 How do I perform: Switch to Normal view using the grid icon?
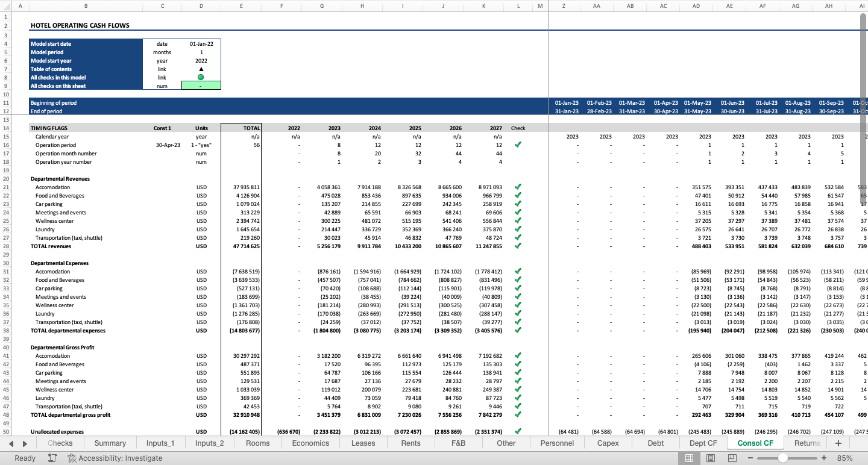690,458
